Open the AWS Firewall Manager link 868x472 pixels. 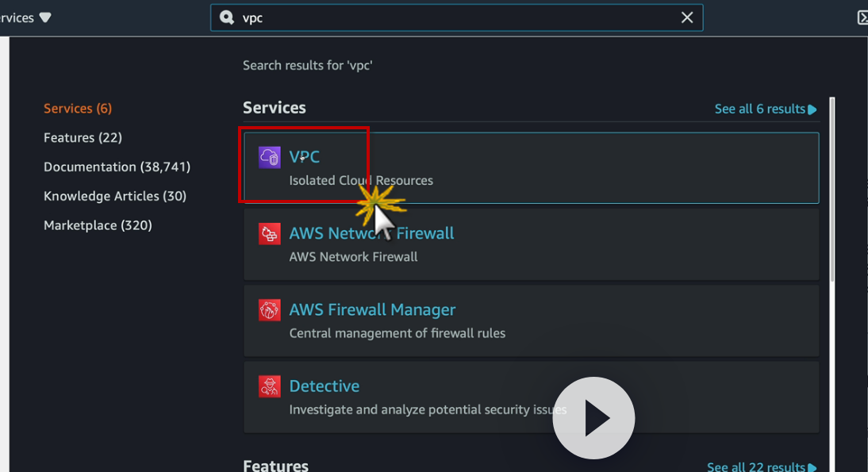pyautogui.click(x=372, y=309)
